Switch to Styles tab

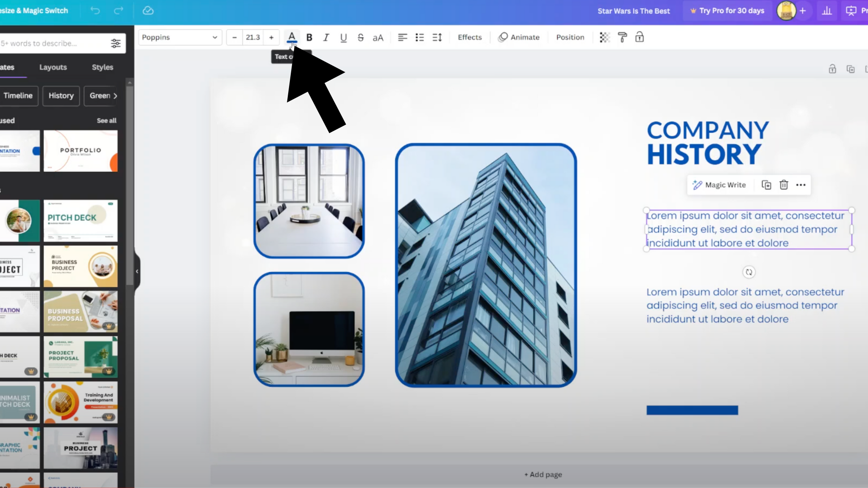[x=103, y=67]
